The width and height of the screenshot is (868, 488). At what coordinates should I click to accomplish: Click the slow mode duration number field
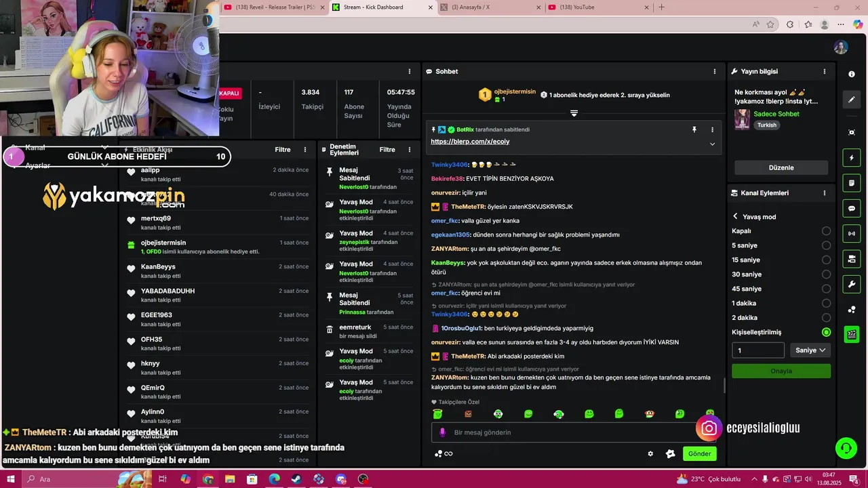tap(758, 350)
